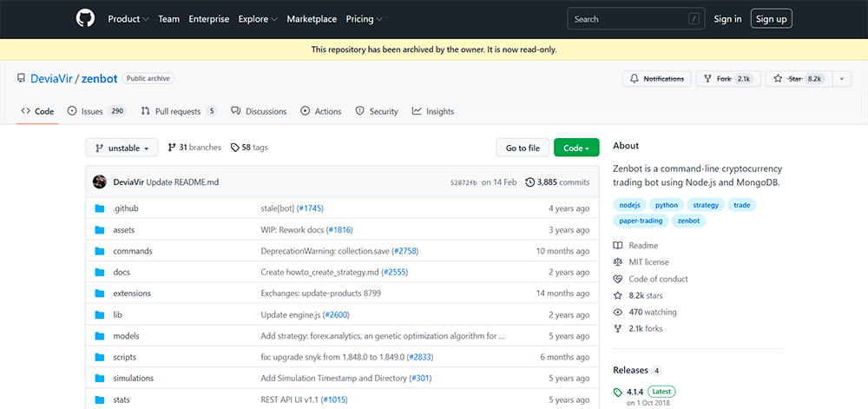Click the Fork button
The height and width of the screenshot is (409, 868).
pos(728,79)
